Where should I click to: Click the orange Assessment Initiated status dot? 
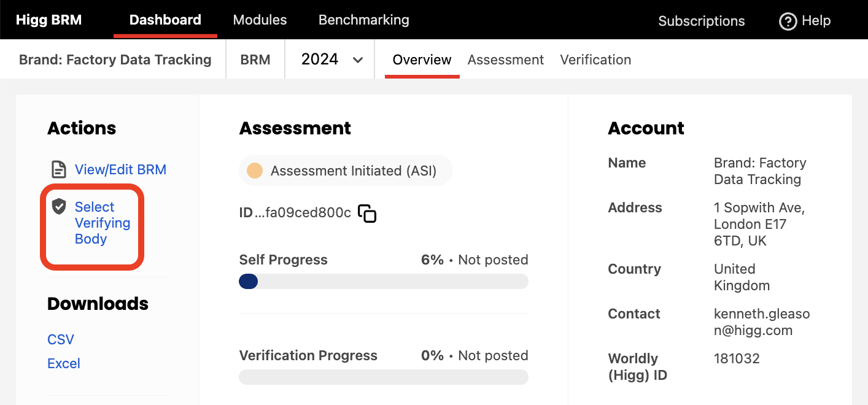pyautogui.click(x=255, y=171)
